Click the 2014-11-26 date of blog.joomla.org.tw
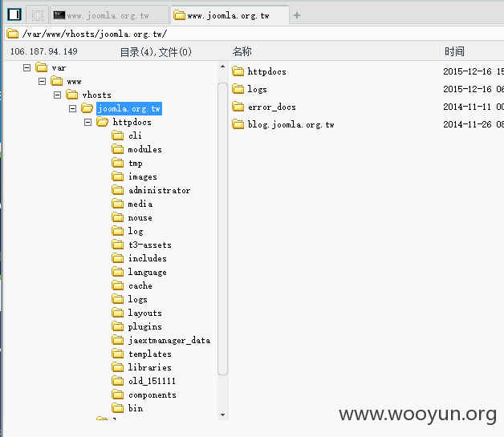The image size is (504, 437). tap(467, 124)
